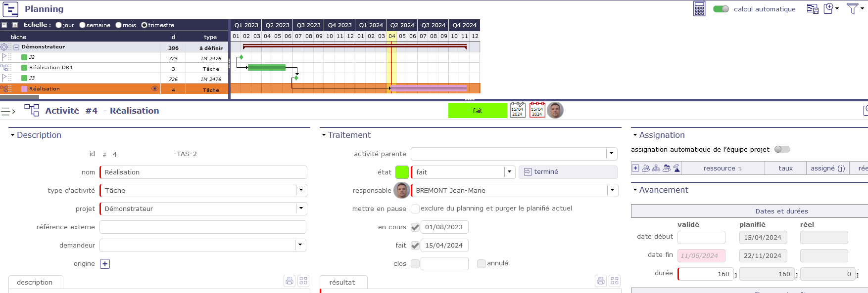Check the mettre en pause checkbox
This screenshot has height=293, width=868.
pyautogui.click(x=415, y=209)
